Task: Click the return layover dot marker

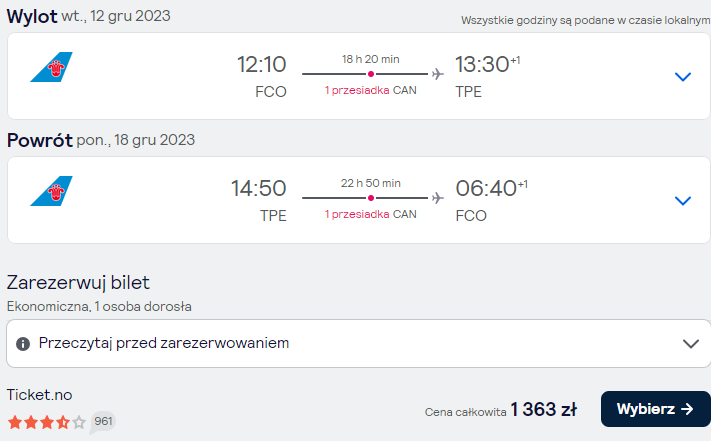Action: [371, 198]
